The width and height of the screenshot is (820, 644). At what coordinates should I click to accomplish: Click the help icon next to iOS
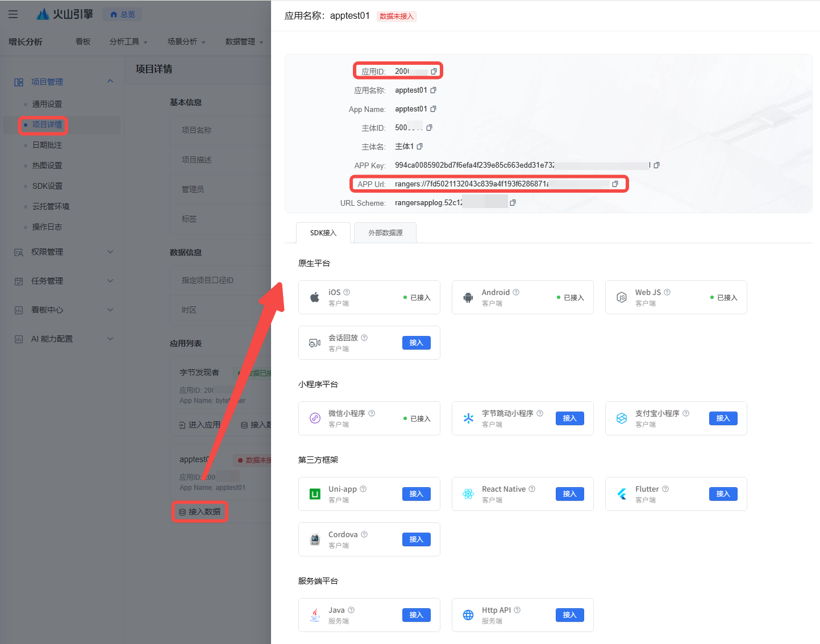(x=347, y=292)
